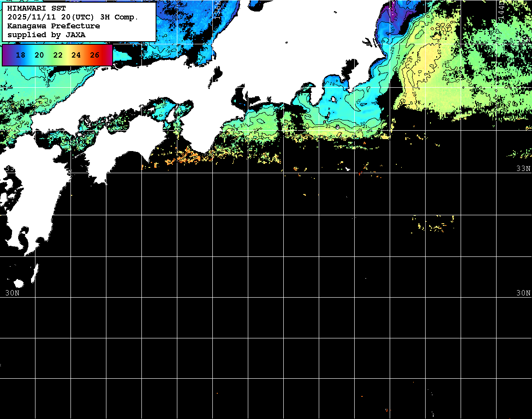Pick the 20 value on color scale
This screenshot has width=532, height=419.
39,55
